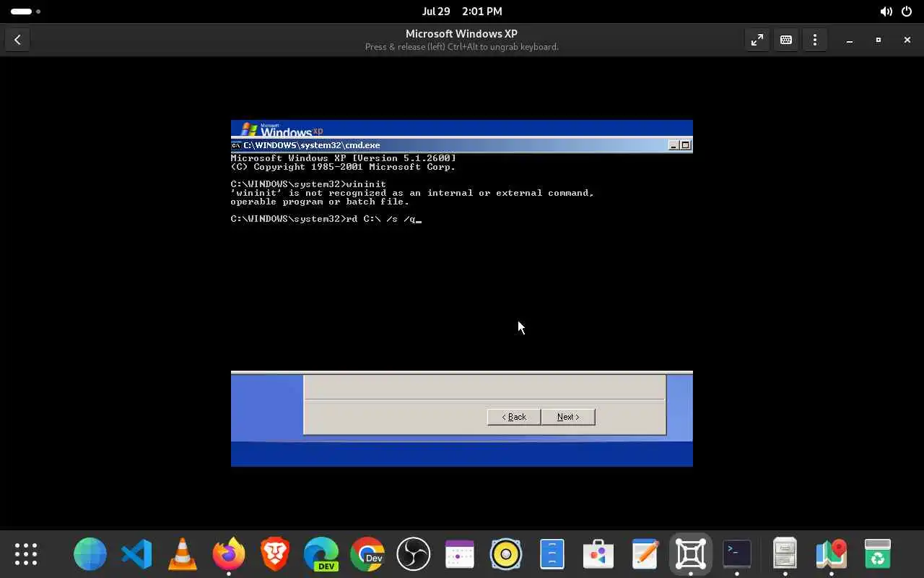Open the Activities overview pill
The width and height of the screenshot is (924, 578).
tap(25, 12)
